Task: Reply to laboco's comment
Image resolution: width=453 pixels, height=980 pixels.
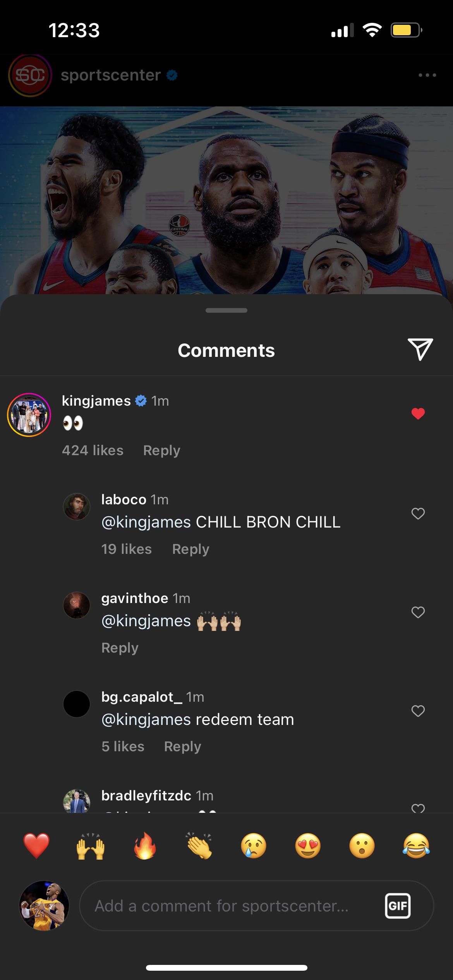Action: (190, 549)
